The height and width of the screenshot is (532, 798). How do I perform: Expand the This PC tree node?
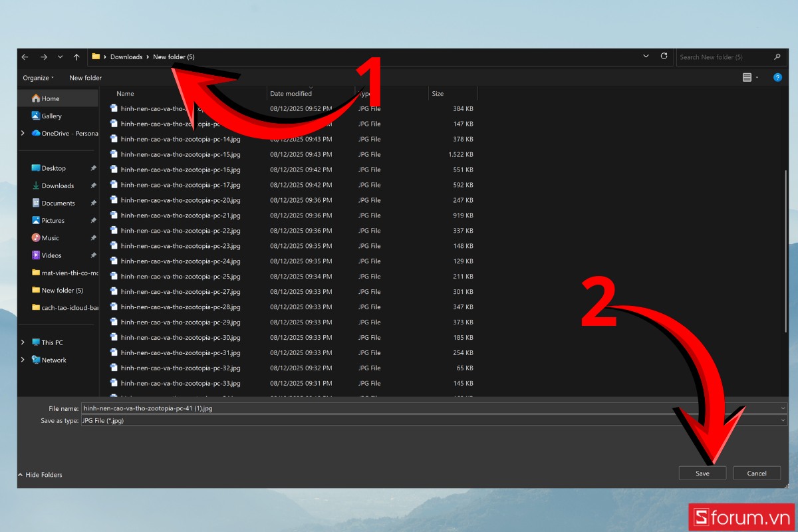point(23,342)
